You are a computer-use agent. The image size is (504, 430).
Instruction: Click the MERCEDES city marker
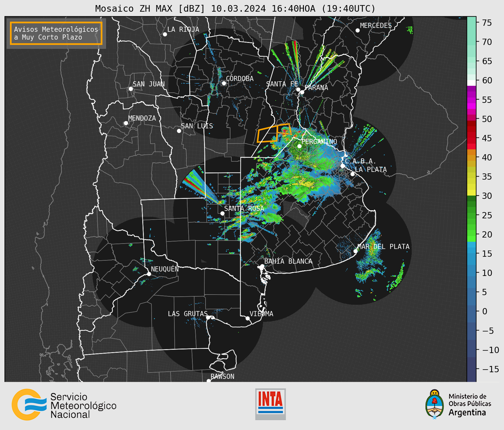358,31
